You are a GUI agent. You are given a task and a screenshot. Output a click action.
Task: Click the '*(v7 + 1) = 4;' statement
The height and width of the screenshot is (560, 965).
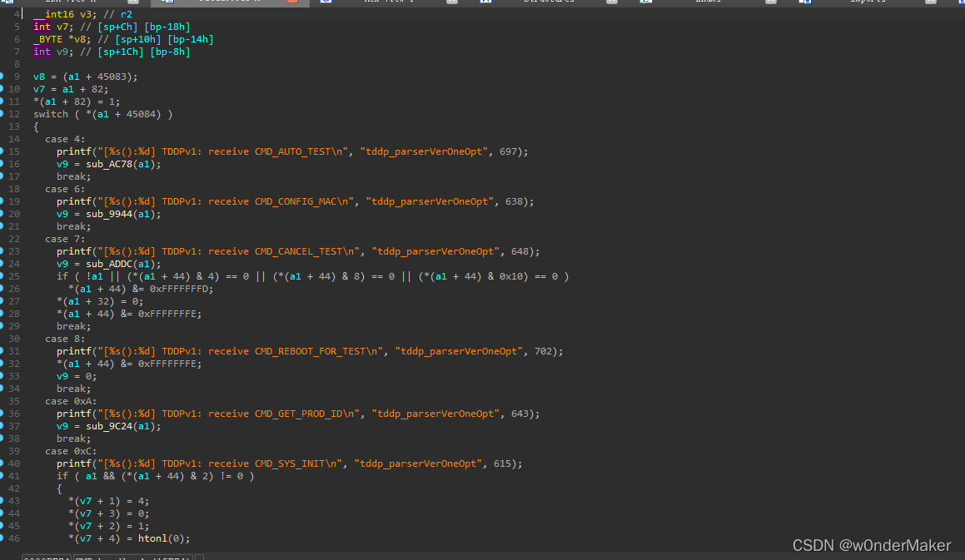[109, 501]
